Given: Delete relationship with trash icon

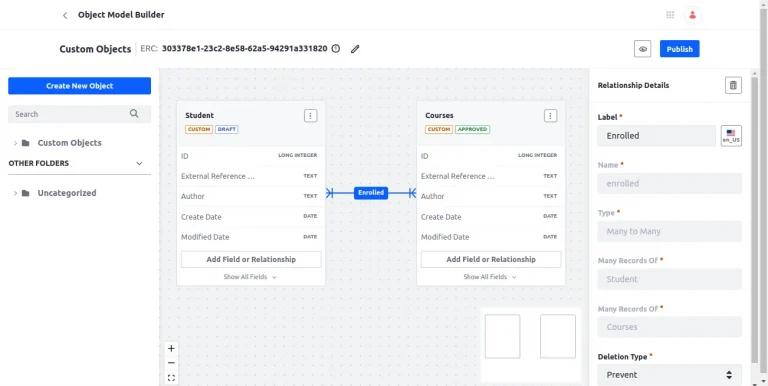Looking at the screenshot, I should coord(733,85).
